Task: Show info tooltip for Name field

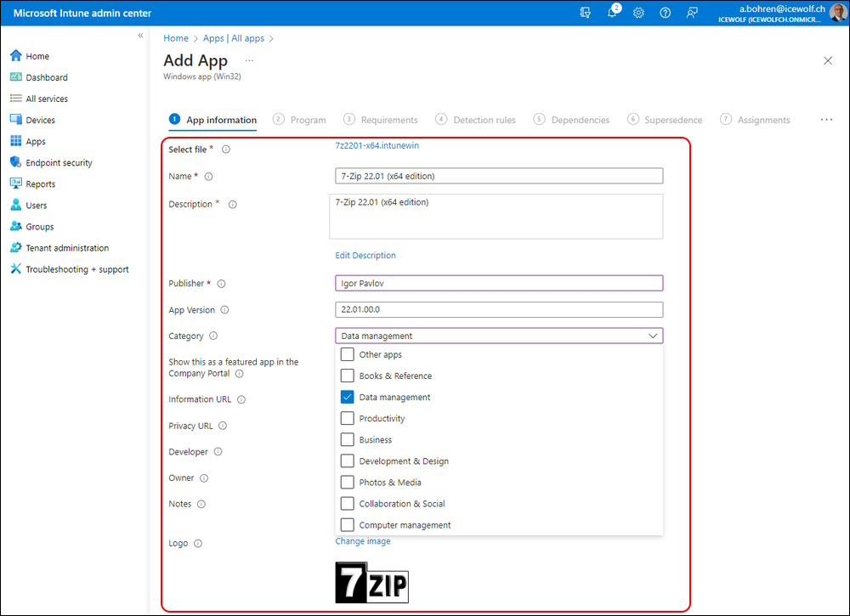Action: (209, 177)
